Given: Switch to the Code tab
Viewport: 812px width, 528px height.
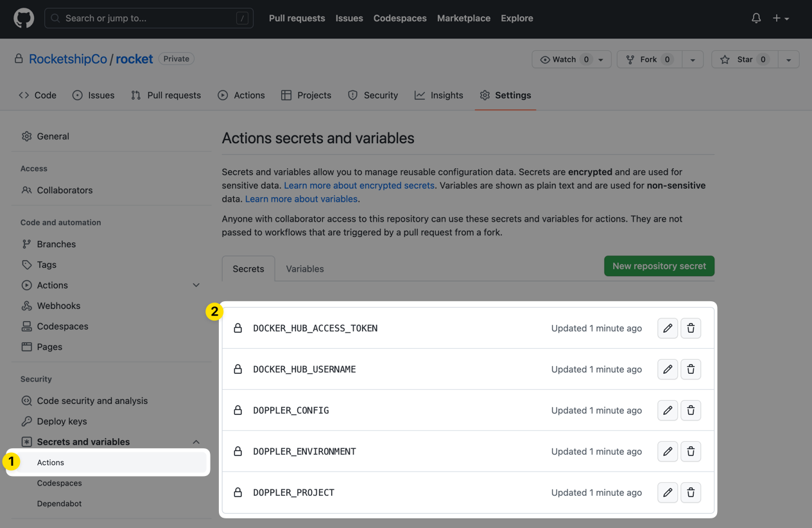Looking at the screenshot, I should click(x=37, y=95).
